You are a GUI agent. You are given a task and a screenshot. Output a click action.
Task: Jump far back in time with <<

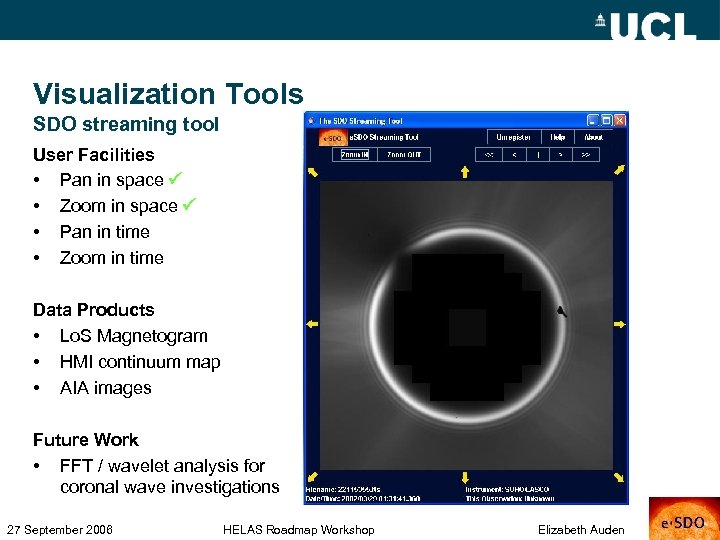489,155
